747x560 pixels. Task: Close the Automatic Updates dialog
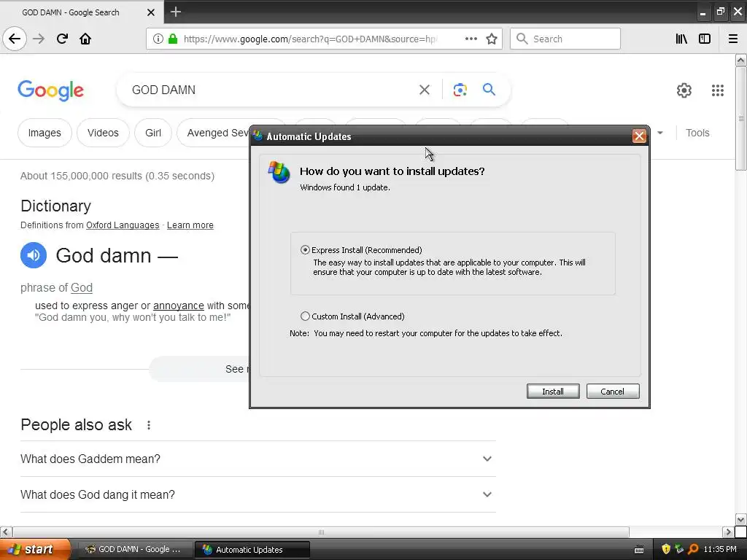point(639,136)
